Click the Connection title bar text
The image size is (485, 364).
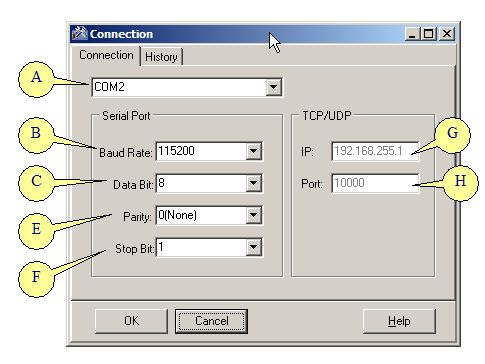coord(121,34)
